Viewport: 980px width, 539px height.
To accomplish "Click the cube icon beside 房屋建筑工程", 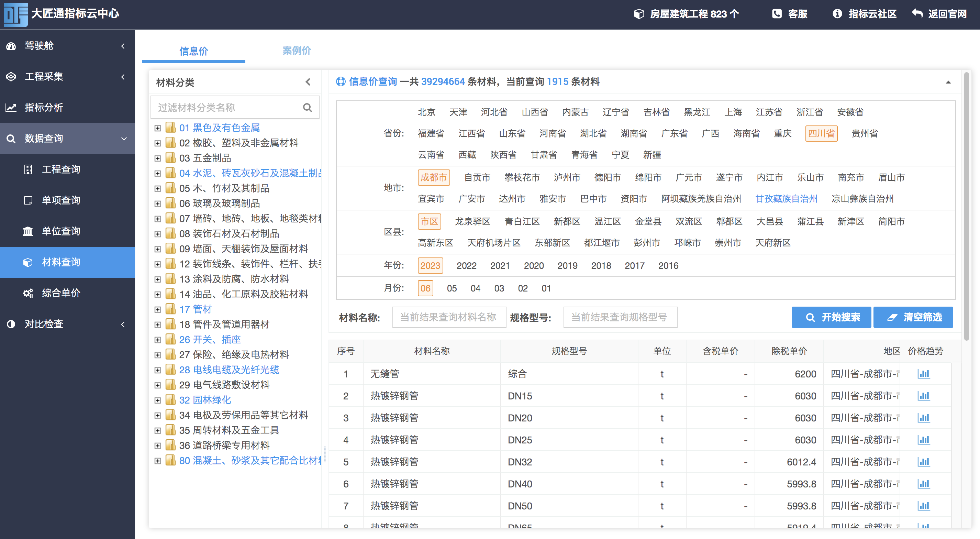I will click(639, 14).
